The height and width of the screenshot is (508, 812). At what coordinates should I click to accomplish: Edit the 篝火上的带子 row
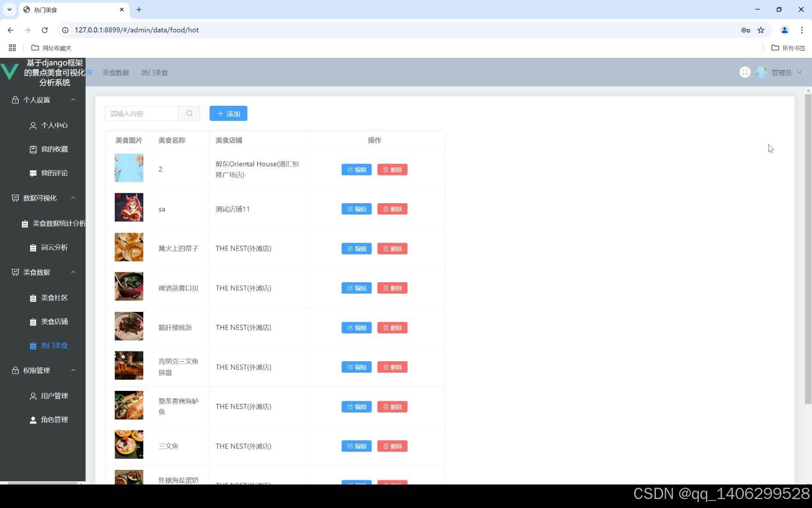357,249
